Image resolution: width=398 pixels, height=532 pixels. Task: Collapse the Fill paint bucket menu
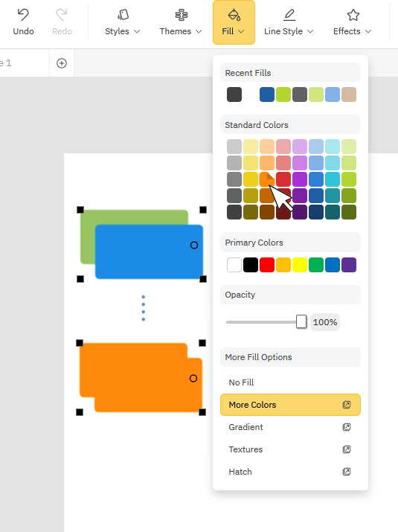(234, 22)
